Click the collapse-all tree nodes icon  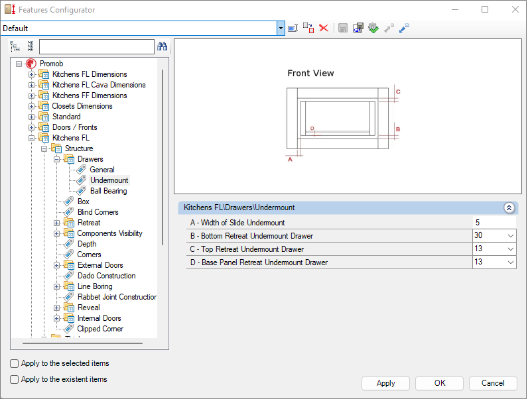click(31, 47)
